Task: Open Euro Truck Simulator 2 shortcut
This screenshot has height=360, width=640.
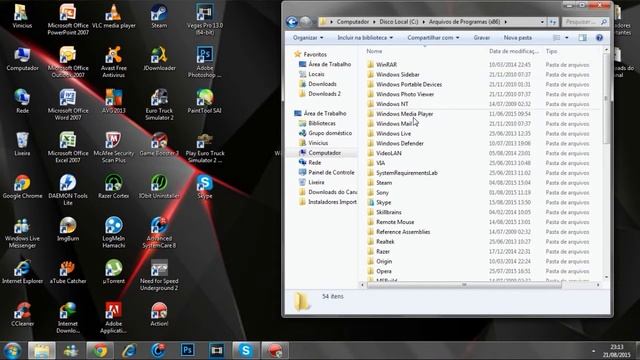Action: click(x=159, y=104)
